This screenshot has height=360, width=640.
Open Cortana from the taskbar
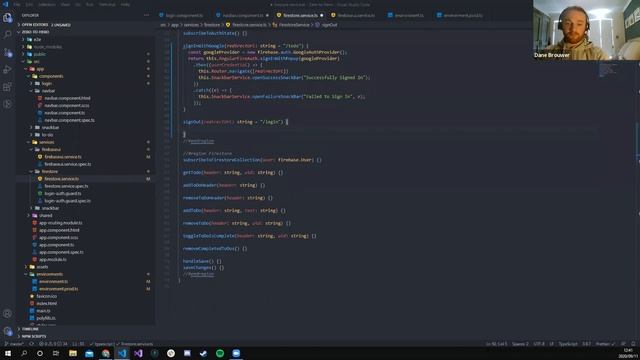40,353
